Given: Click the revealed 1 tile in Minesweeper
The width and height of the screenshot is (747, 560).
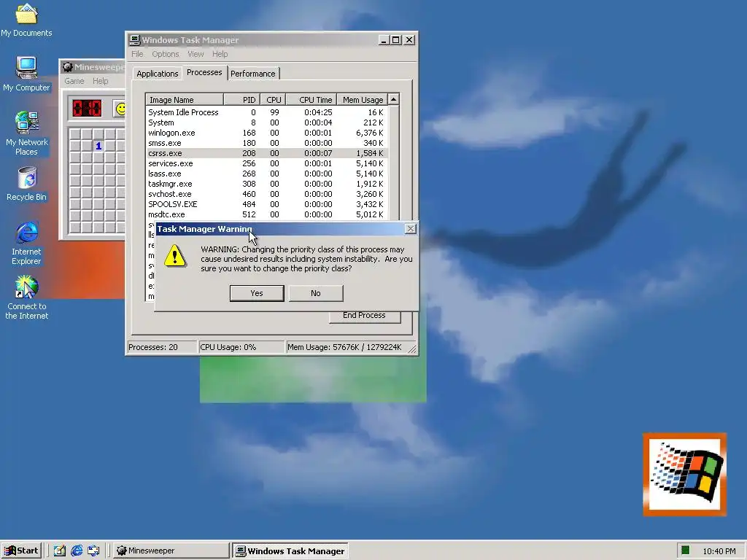Looking at the screenshot, I should point(98,146).
